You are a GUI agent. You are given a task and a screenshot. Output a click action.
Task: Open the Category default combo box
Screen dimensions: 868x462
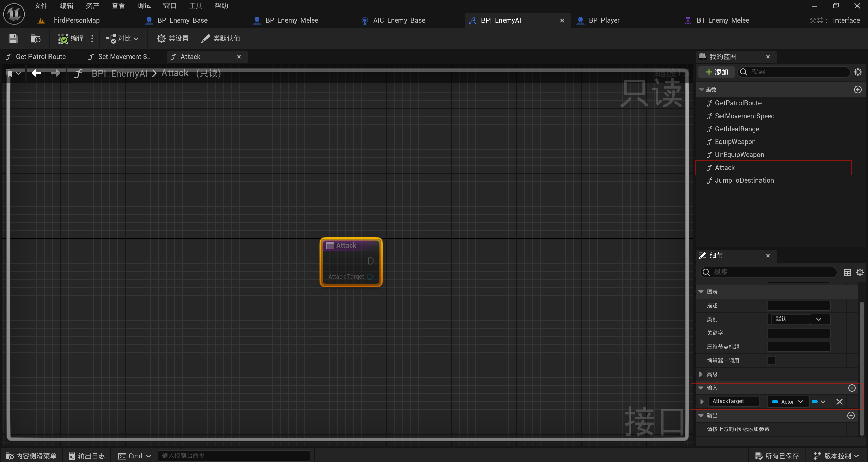tap(818, 319)
